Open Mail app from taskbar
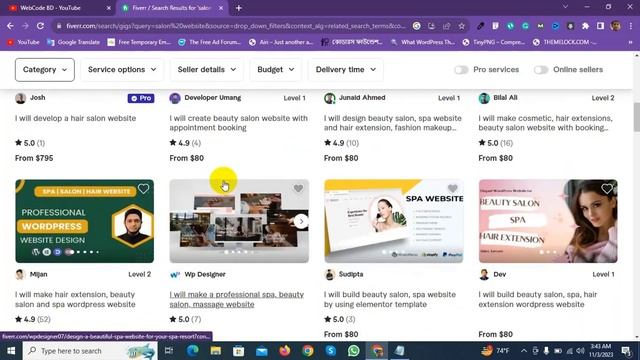Image resolution: width=640 pixels, height=360 pixels. [x=262, y=351]
